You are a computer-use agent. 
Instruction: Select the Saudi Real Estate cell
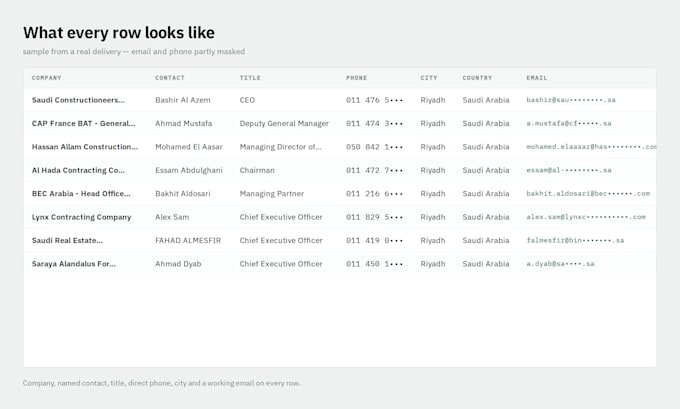click(x=67, y=240)
